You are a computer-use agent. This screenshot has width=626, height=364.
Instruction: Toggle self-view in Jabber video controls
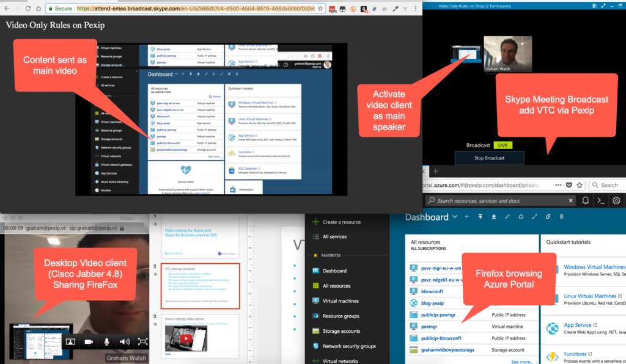pyautogui.click(x=70, y=341)
